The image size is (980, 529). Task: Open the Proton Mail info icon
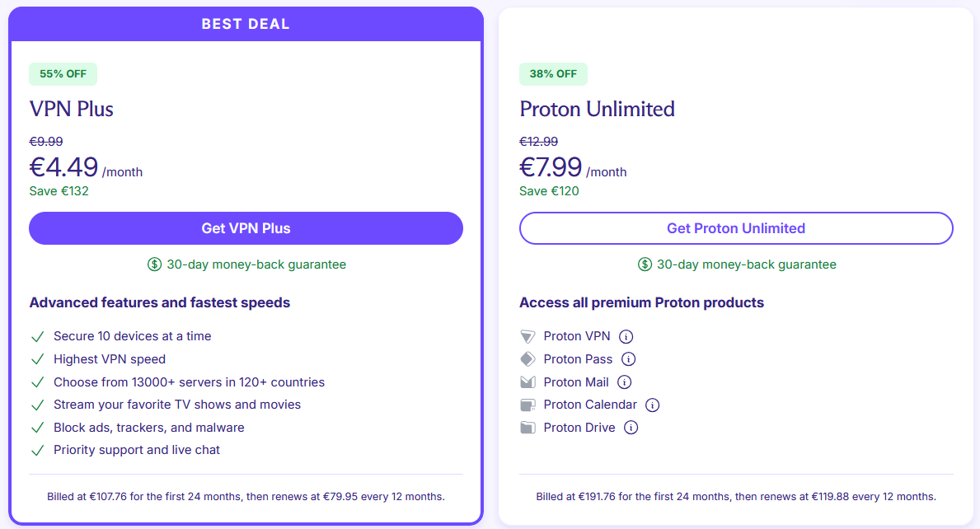coord(625,382)
